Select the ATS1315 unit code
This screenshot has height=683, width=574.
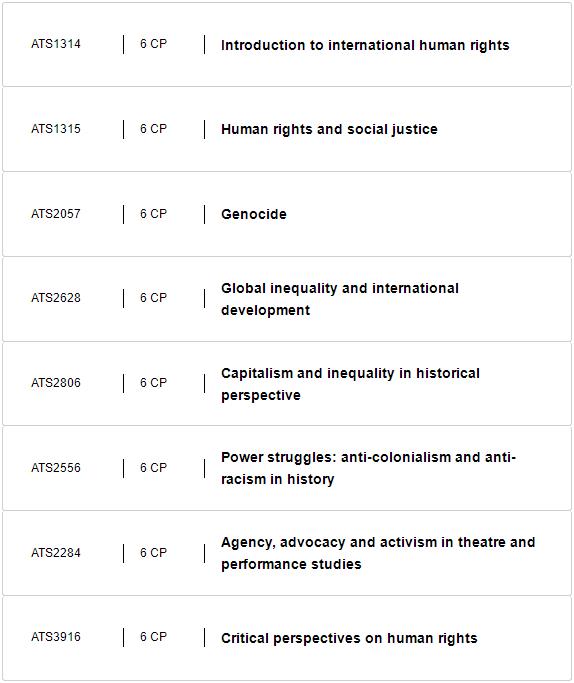pos(56,129)
